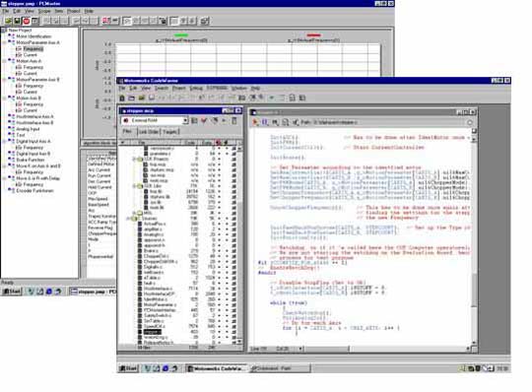Screen dimensions: 532x392
Task: Click the markers icon in editor toolbar
Action: [x=275, y=122]
